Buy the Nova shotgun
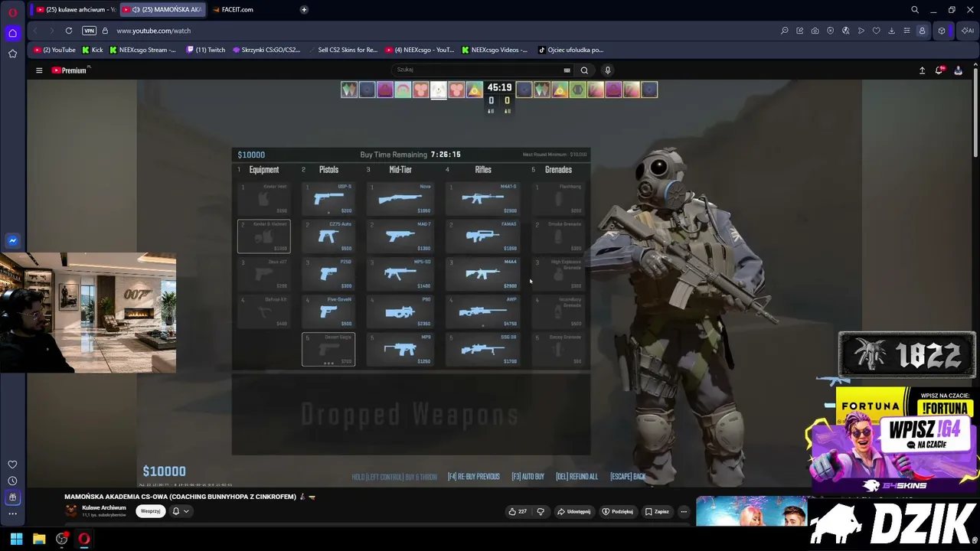 point(400,198)
